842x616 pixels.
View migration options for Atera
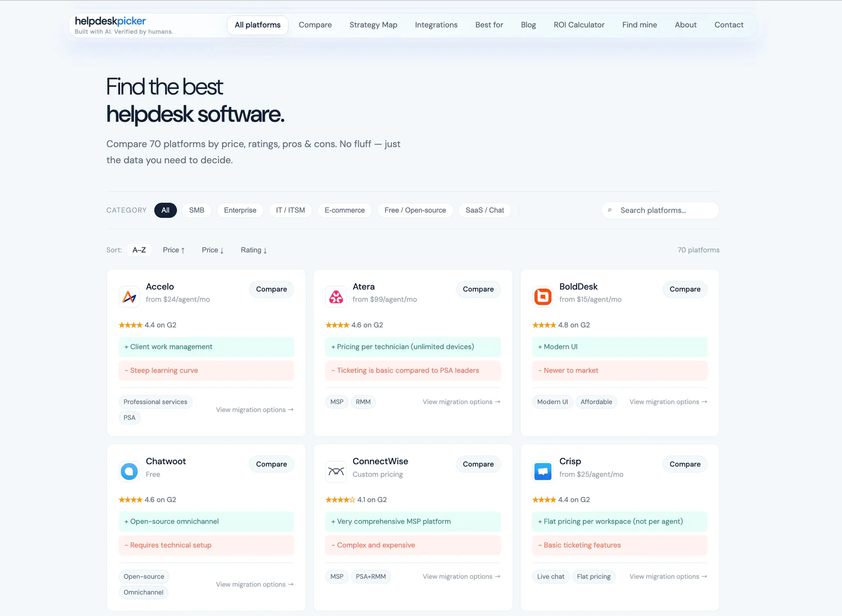462,402
